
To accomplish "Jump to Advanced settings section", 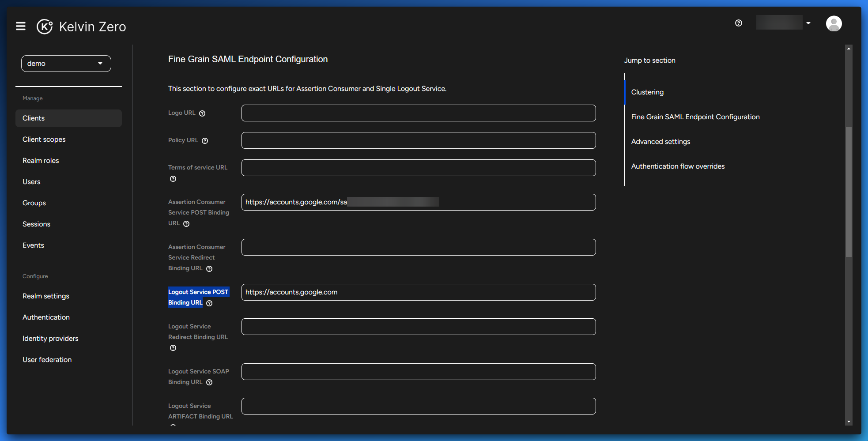I will (660, 142).
